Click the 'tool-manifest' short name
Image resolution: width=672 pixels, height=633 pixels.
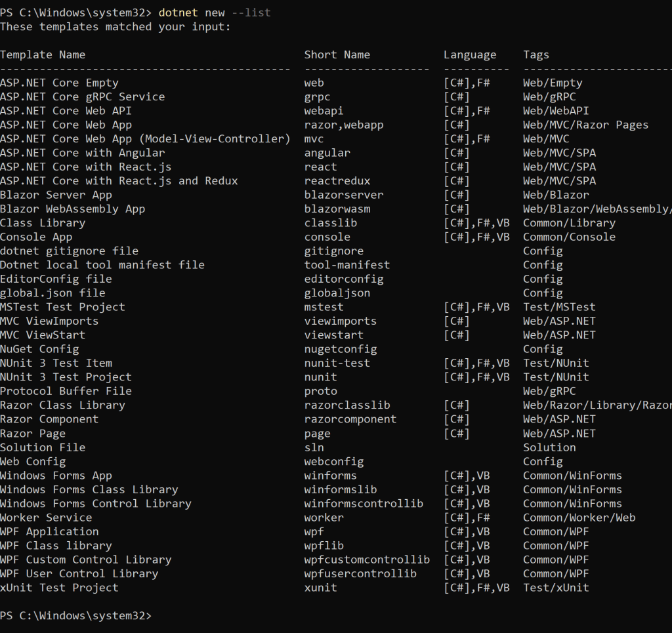coord(346,265)
